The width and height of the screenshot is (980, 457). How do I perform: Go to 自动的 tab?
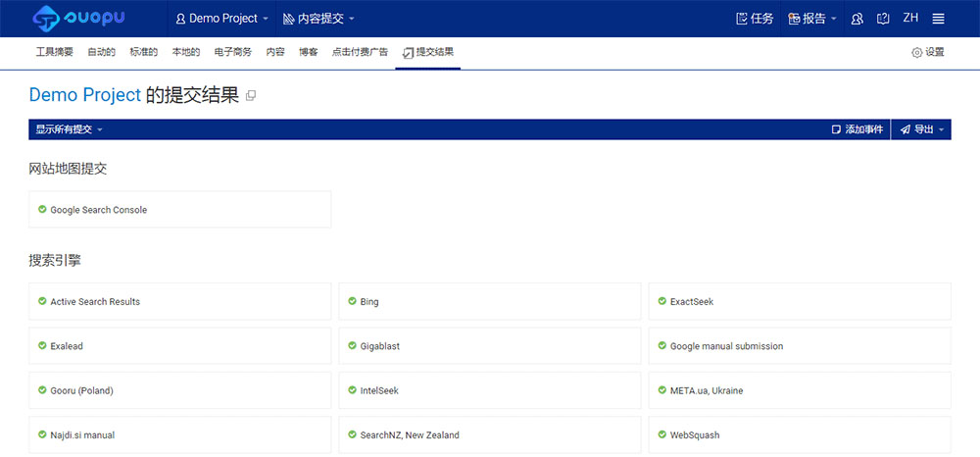[x=101, y=53]
